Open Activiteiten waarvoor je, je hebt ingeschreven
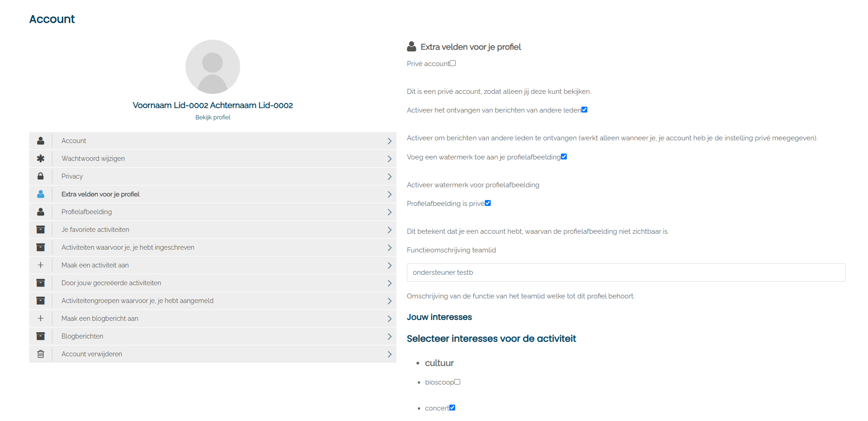The height and width of the screenshot is (421, 868). (128, 247)
